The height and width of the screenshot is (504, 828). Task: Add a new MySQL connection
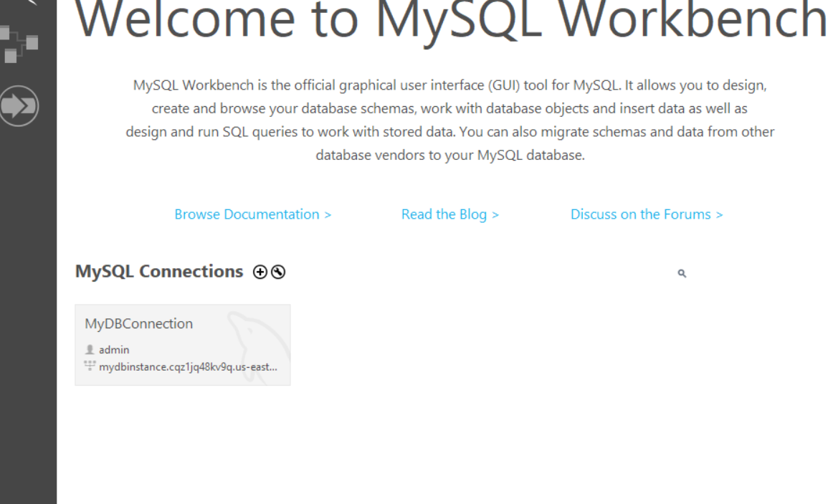260,272
